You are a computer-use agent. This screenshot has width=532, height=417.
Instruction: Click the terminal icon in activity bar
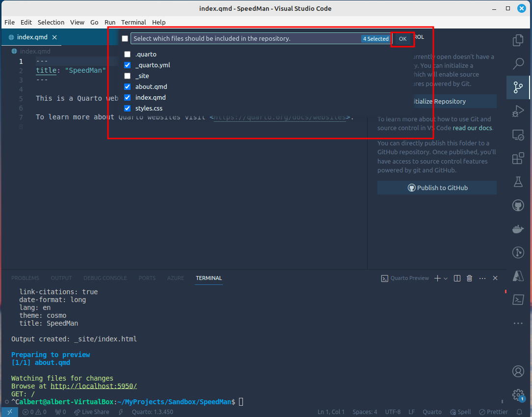(518, 300)
